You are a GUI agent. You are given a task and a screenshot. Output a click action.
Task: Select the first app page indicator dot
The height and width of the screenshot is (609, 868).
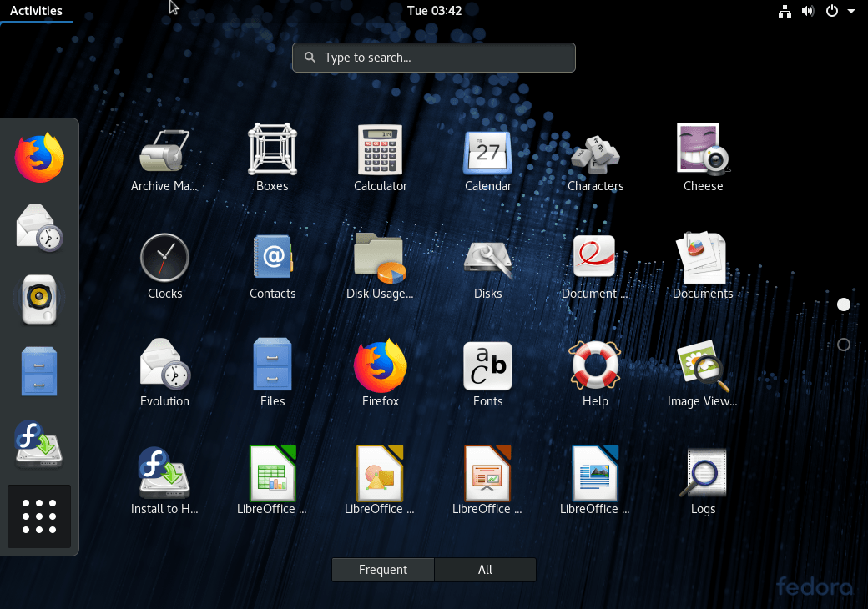tap(844, 304)
